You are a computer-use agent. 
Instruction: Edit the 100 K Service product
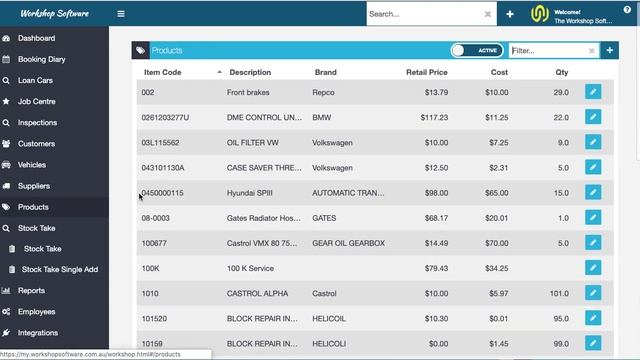[x=593, y=268]
